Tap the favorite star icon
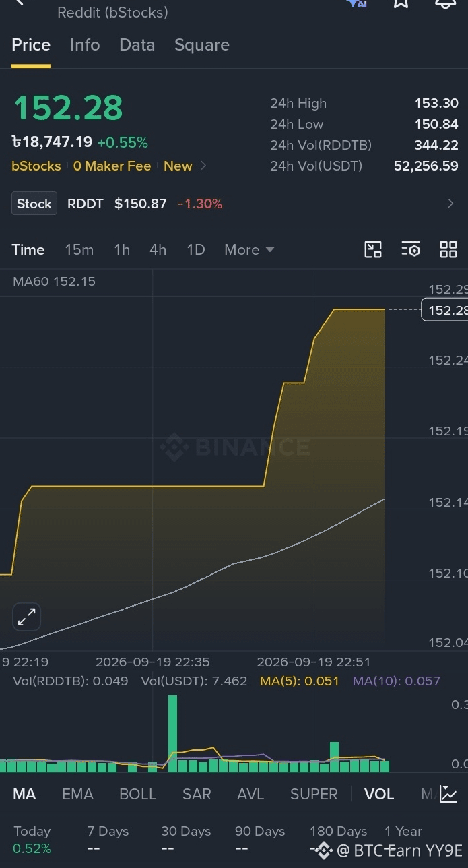The image size is (468, 868). (401, 3)
